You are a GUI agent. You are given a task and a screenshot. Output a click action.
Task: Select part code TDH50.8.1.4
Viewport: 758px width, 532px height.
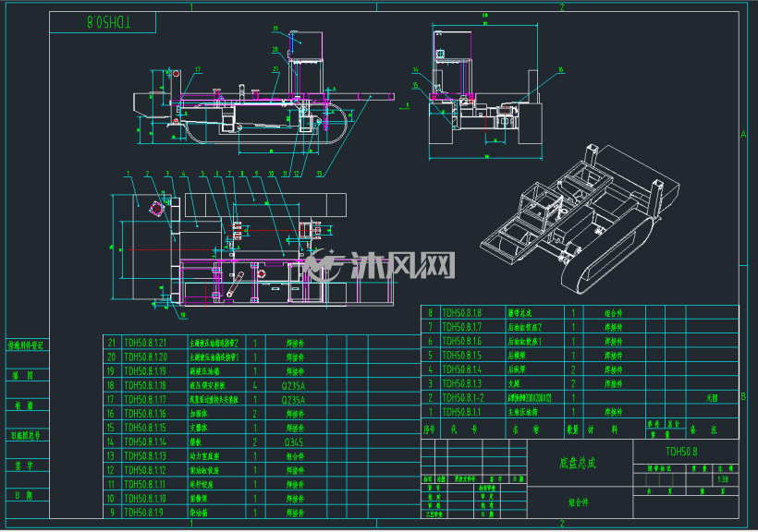coord(461,369)
